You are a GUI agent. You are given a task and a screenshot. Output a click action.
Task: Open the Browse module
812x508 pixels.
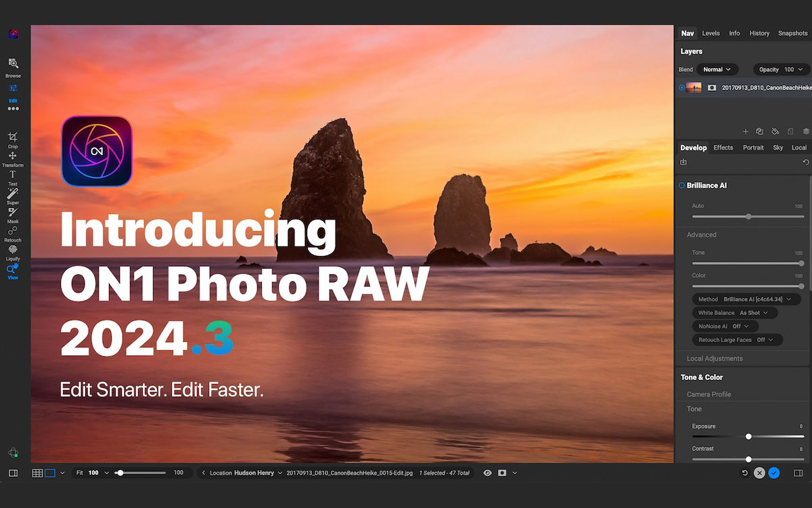[x=13, y=67]
